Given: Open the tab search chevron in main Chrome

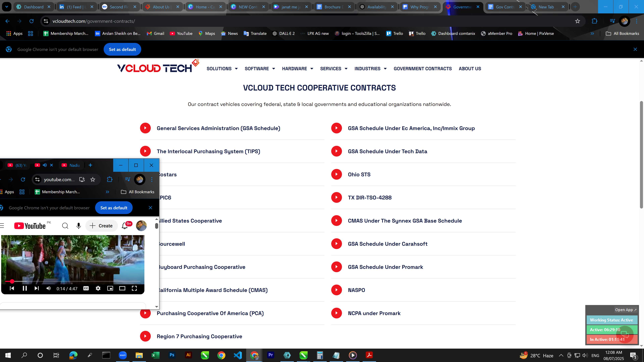Looking at the screenshot, I should pyautogui.click(x=7, y=7).
